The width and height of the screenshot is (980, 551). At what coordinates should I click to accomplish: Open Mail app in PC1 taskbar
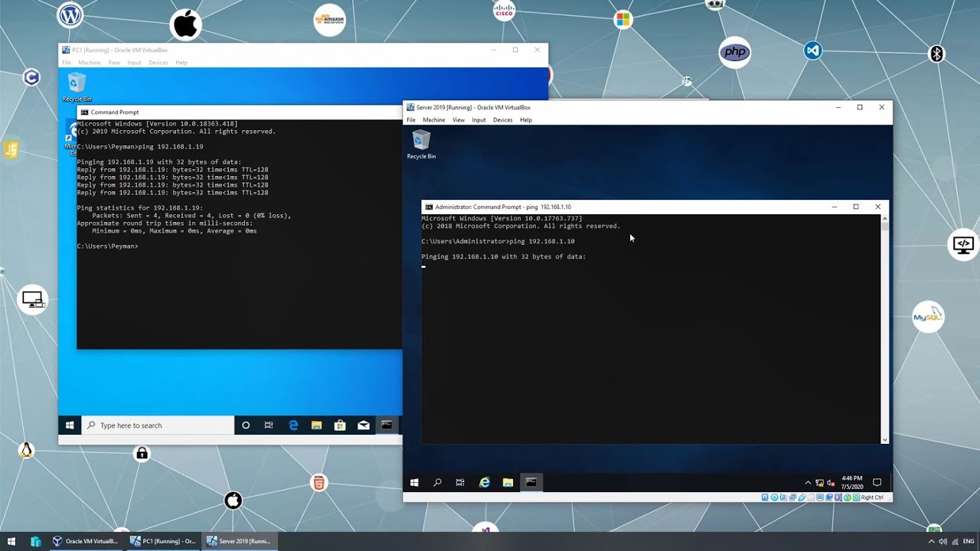pos(364,425)
